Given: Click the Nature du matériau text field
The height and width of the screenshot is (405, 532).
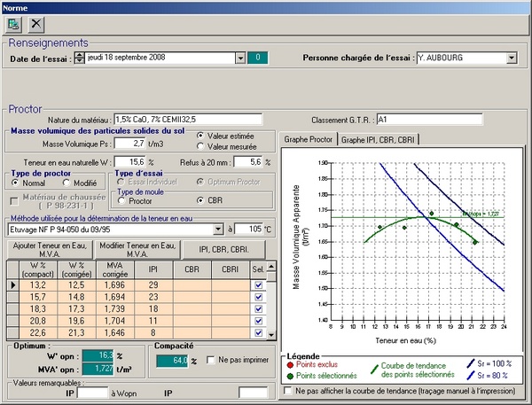Looking at the screenshot, I should pyautogui.click(x=188, y=119).
